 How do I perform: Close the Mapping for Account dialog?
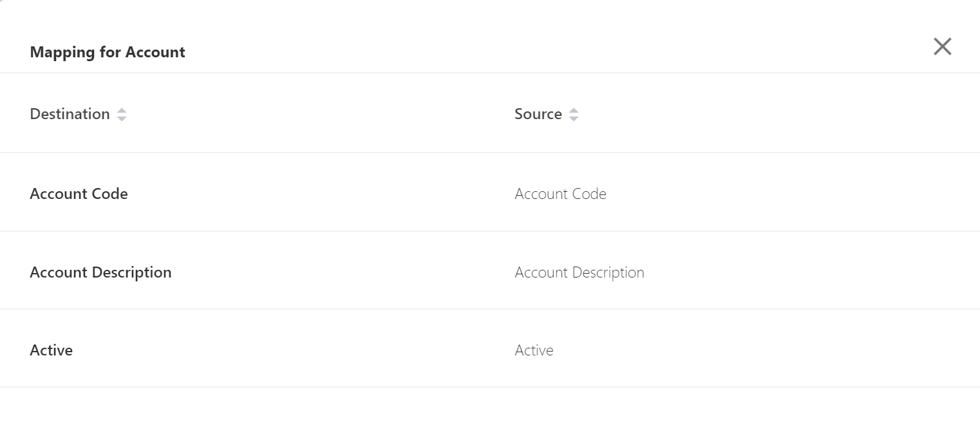tap(942, 46)
